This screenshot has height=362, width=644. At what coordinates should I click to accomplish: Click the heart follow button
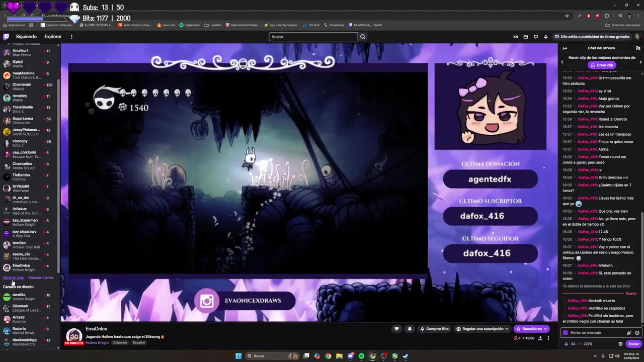[x=396, y=329]
